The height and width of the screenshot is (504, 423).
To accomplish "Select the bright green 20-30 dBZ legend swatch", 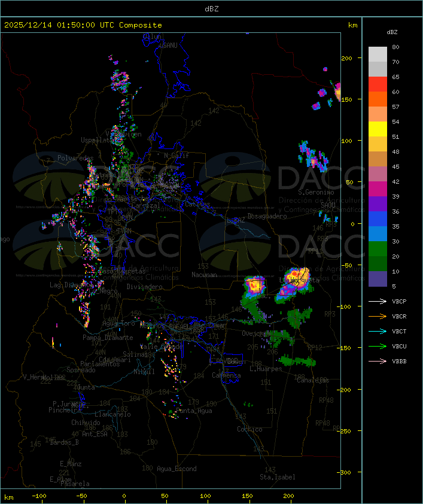I will pyautogui.click(x=378, y=249).
